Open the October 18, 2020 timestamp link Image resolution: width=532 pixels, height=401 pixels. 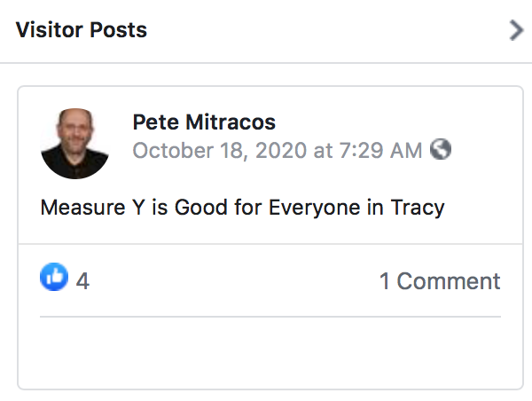coord(277,150)
